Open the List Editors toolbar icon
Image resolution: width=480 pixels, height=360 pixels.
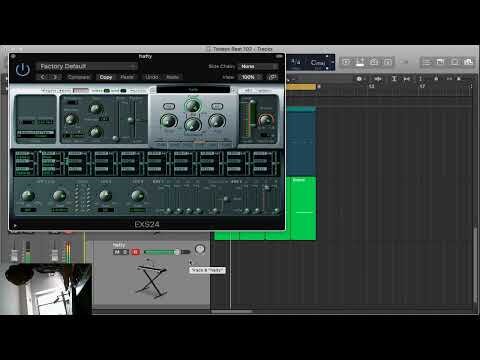(x=427, y=62)
